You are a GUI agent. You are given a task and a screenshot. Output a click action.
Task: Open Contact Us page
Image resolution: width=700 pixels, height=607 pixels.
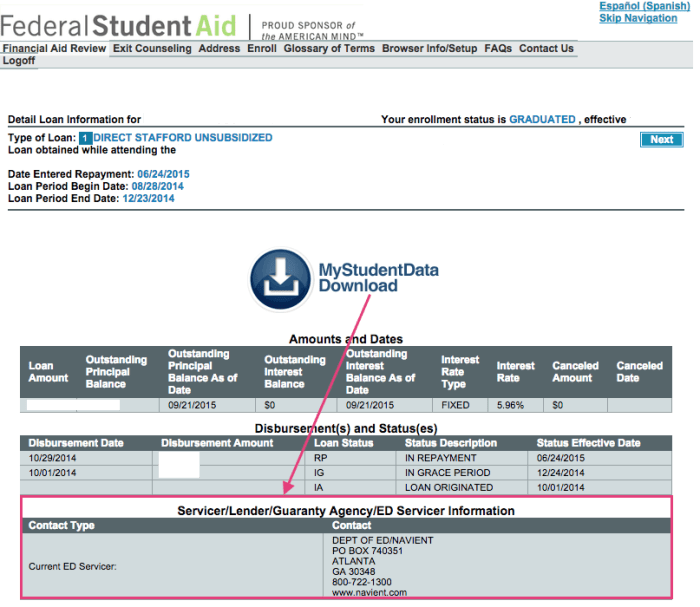click(546, 48)
